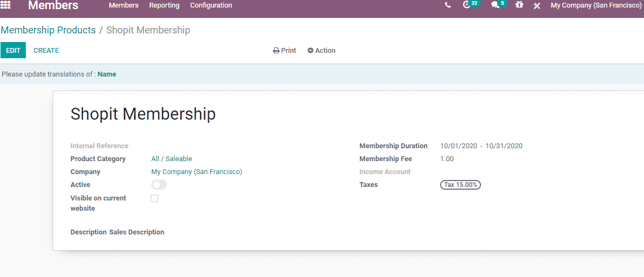Open conversations icon with 5 badge
644x277 pixels.
coord(499,4)
